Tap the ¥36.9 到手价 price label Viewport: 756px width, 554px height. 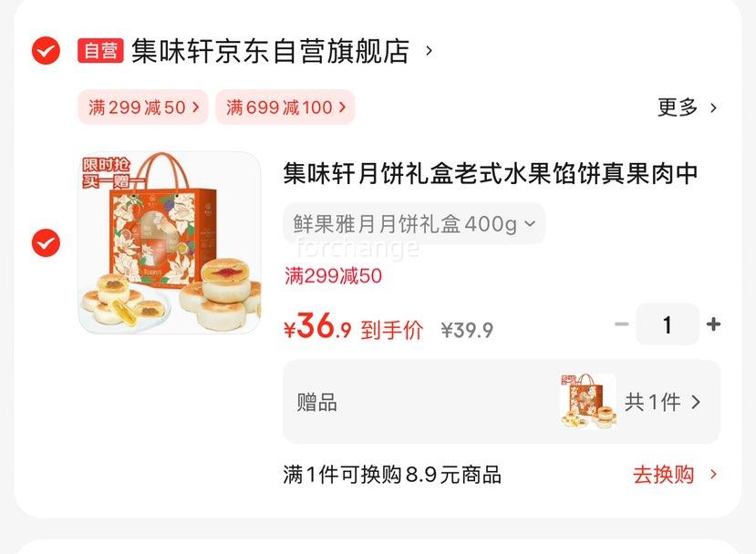coord(354,326)
